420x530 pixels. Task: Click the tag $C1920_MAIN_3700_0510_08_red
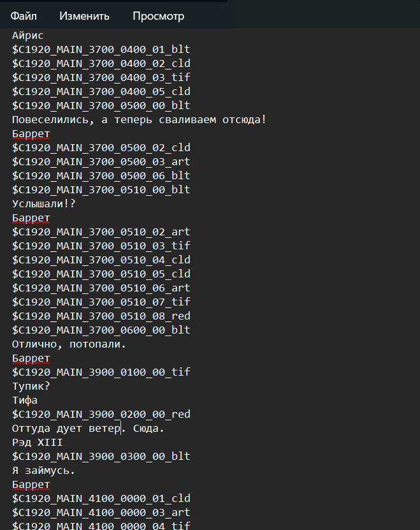(x=101, y=316)
